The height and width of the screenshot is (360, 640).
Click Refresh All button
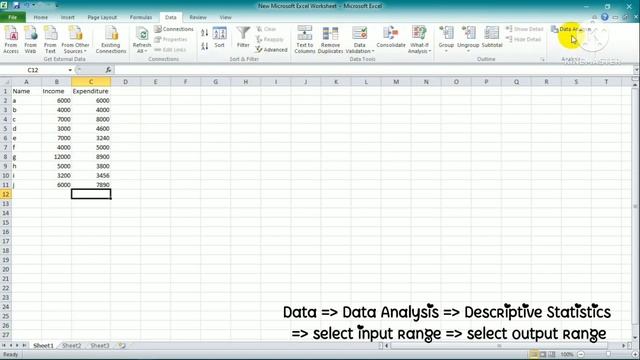click(142, 39)
